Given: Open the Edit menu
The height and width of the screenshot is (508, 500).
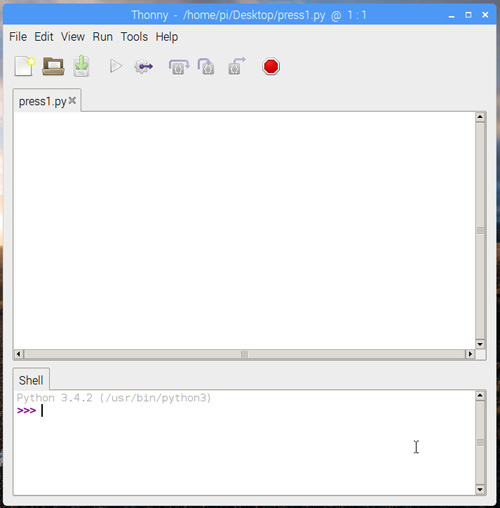Looking at the screenshot, I should point(44,37).
